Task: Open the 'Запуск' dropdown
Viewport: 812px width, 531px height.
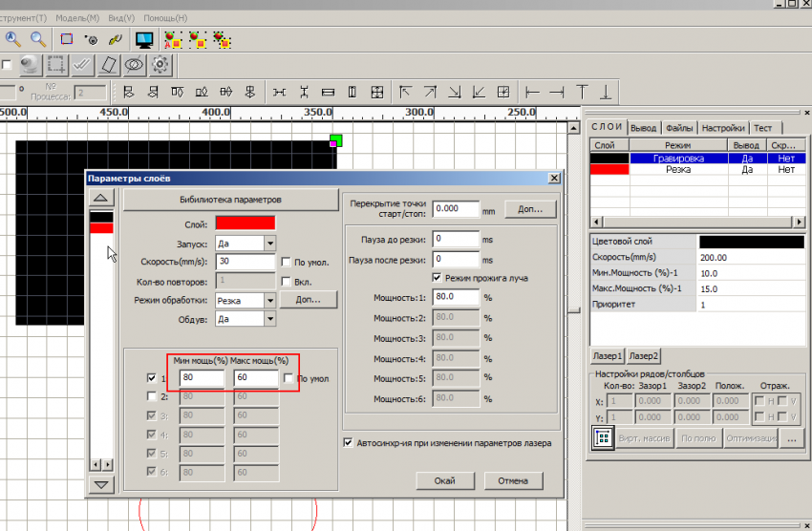Action: [268, 243]
